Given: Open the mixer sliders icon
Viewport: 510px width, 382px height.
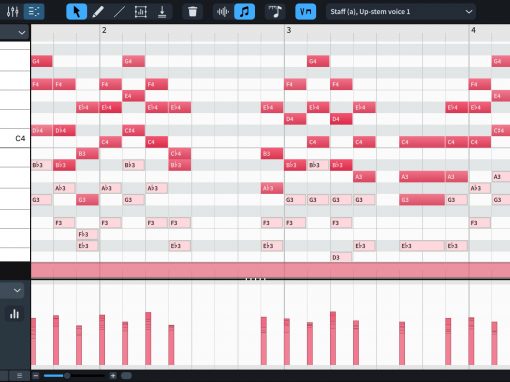Looking at the screenshot, I should [x=12, y=12].
